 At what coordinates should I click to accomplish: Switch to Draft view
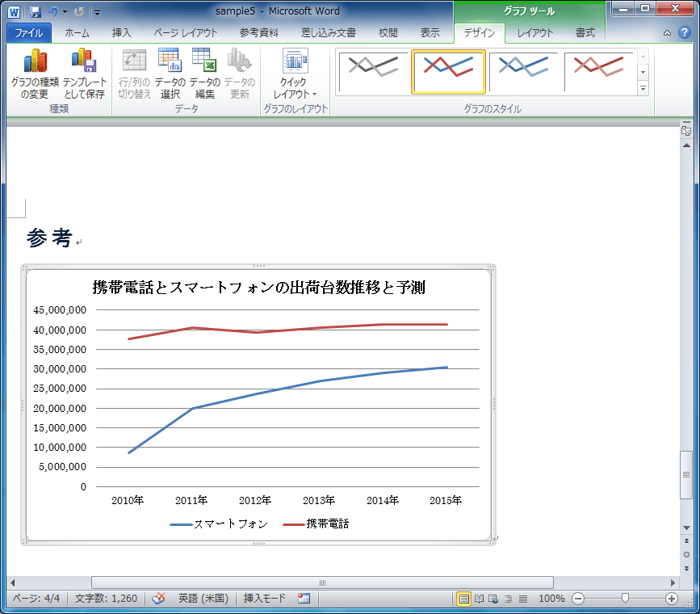522,599
